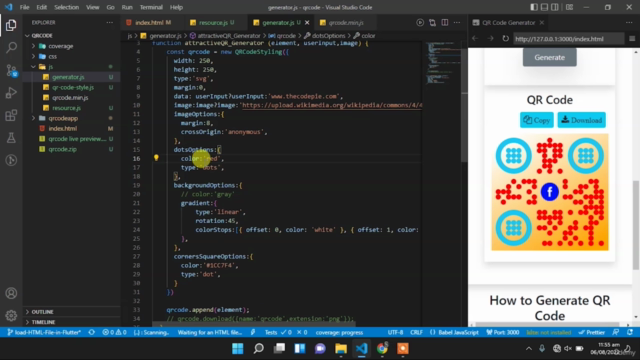Screen dimensions: 640x360
Task: Open the Manage gear icon
Action: click(11, 315)
